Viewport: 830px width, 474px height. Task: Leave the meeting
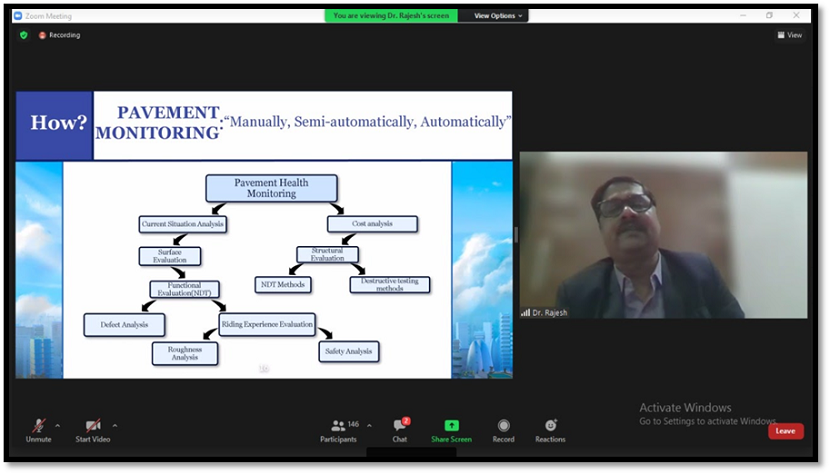tap(785, 431)
